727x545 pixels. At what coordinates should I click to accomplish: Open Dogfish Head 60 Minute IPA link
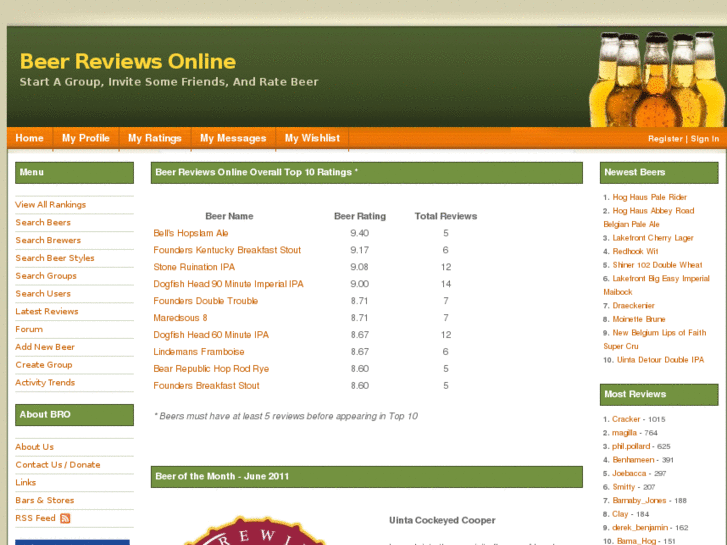click(x=211, y=335)
